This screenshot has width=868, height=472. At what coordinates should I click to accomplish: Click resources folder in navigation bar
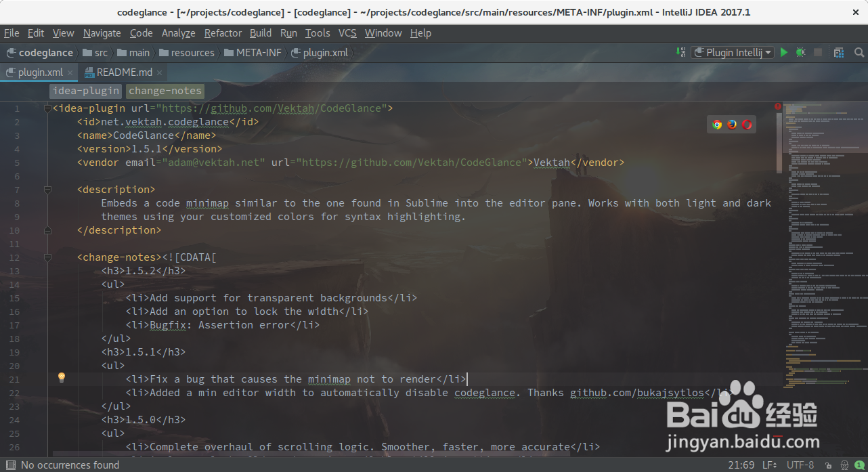pyautogui.click(x=186, y=52)
